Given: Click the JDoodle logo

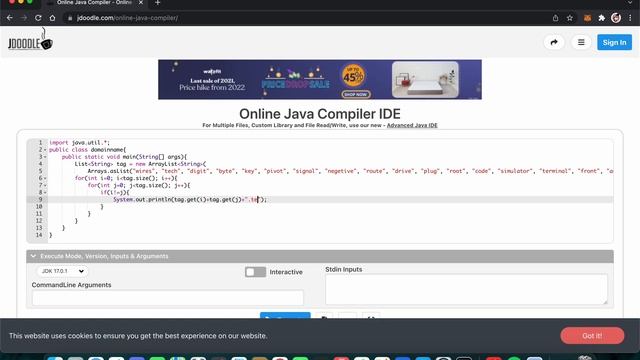Looking at the screenshot, I should (x=30, y=41).
